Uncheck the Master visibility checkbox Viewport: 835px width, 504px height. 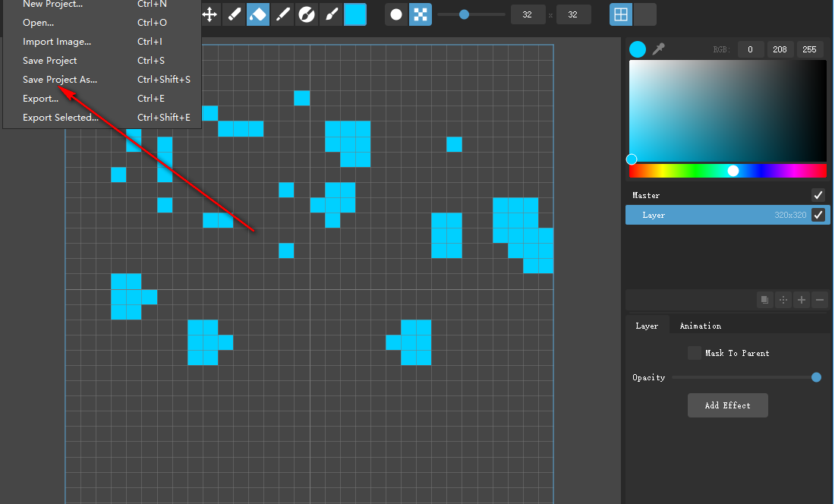click(818, 195)
